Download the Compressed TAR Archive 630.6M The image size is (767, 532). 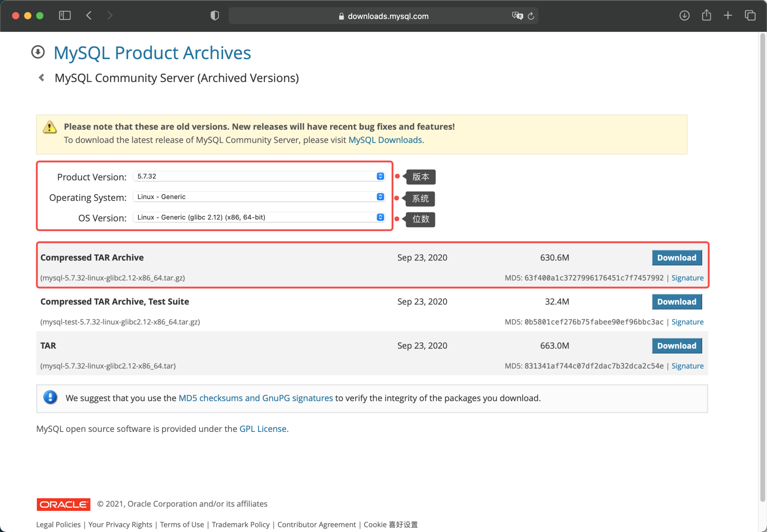[x=677, y=258]
